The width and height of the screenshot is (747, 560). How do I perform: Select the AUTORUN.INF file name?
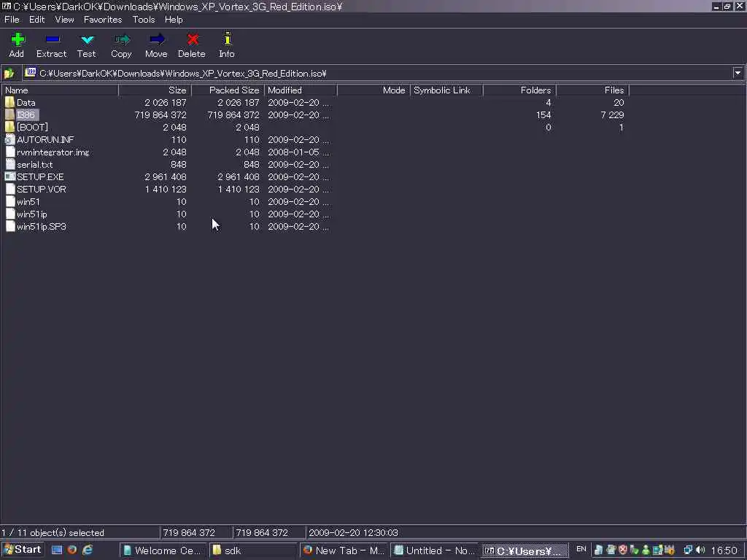pos(45,139)
